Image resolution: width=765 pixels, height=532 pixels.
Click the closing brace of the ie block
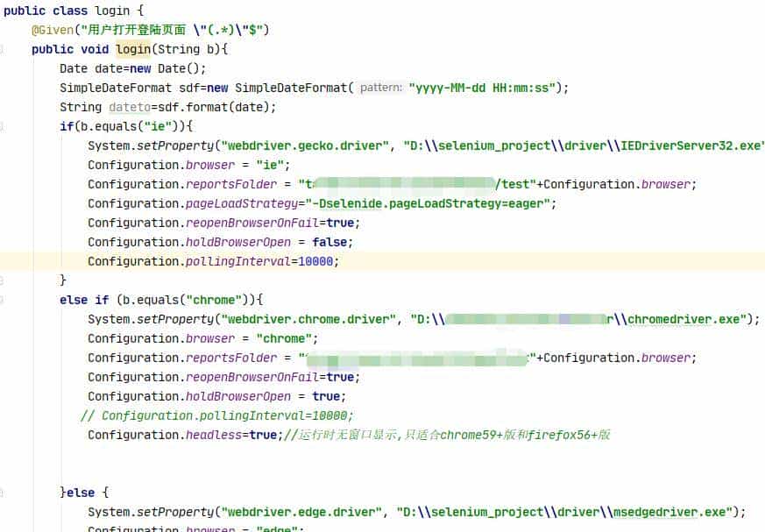(x=62, y=280)
